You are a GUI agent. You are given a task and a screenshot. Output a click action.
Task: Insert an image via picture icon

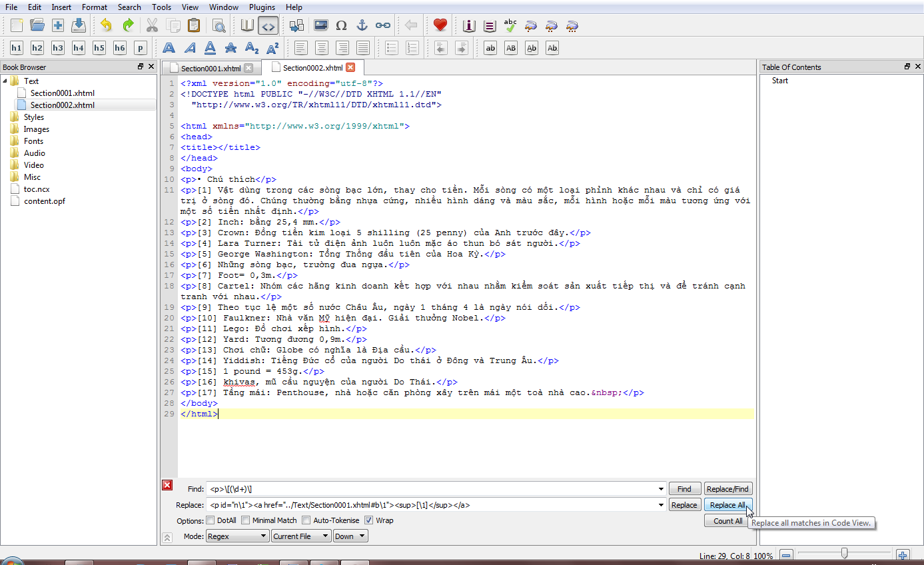tap(320, 25)
